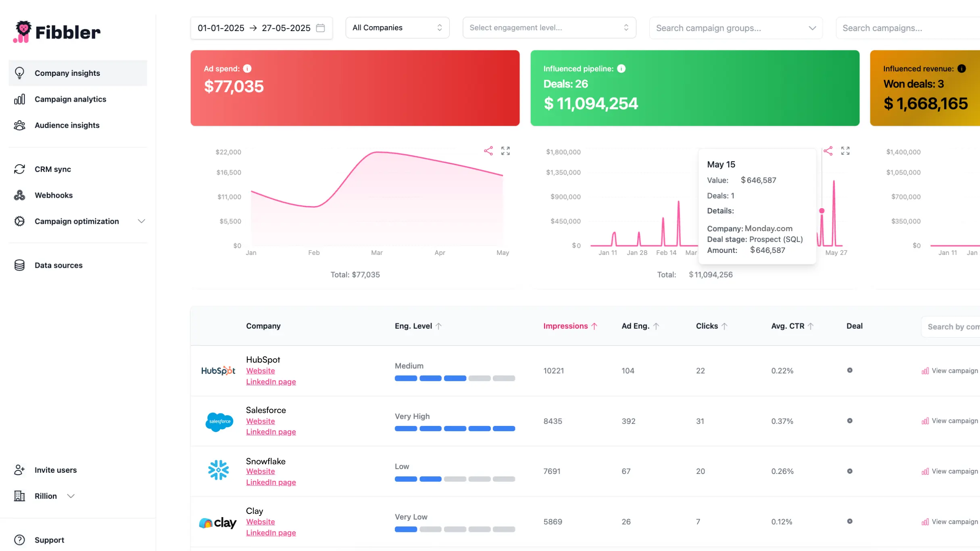The width and height of the screenshot is (980, 551).
Task: Open Campaign analytics from the sidebar
Action: pos(70,99)
